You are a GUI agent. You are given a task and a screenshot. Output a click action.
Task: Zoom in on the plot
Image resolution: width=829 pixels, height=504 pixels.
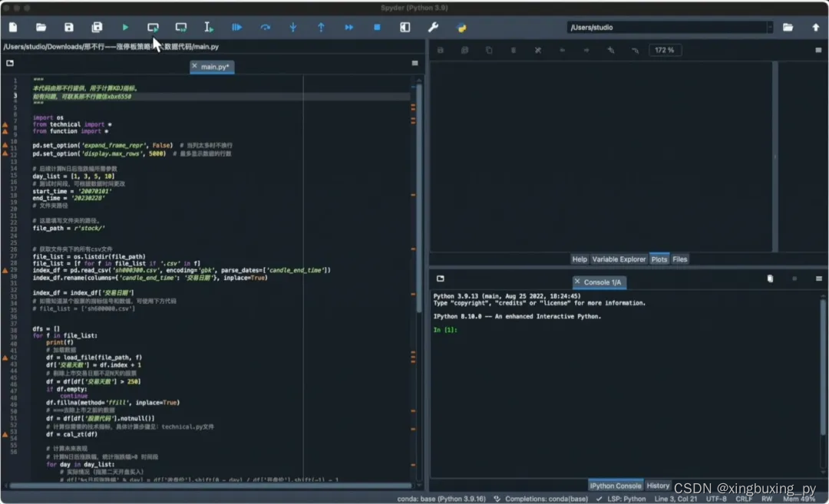tap(611, 50)
